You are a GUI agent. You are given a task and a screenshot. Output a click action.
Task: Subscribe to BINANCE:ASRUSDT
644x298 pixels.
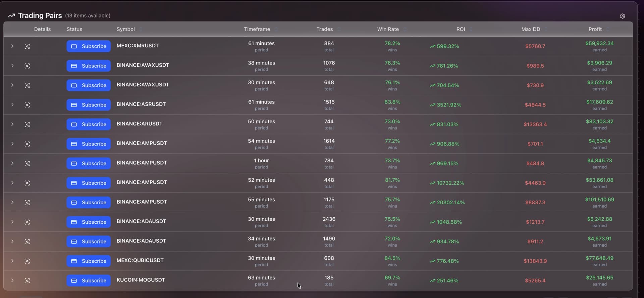coord(88,104)
